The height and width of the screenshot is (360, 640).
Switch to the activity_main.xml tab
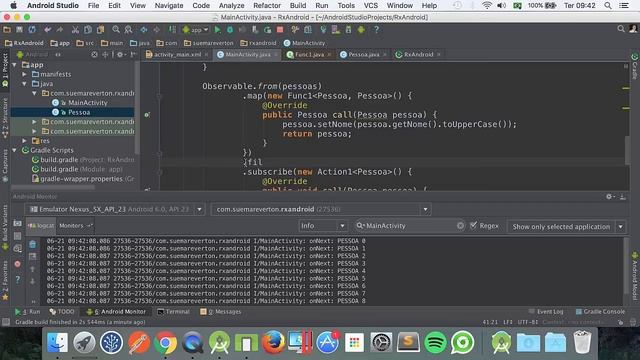tap(177, 54)
